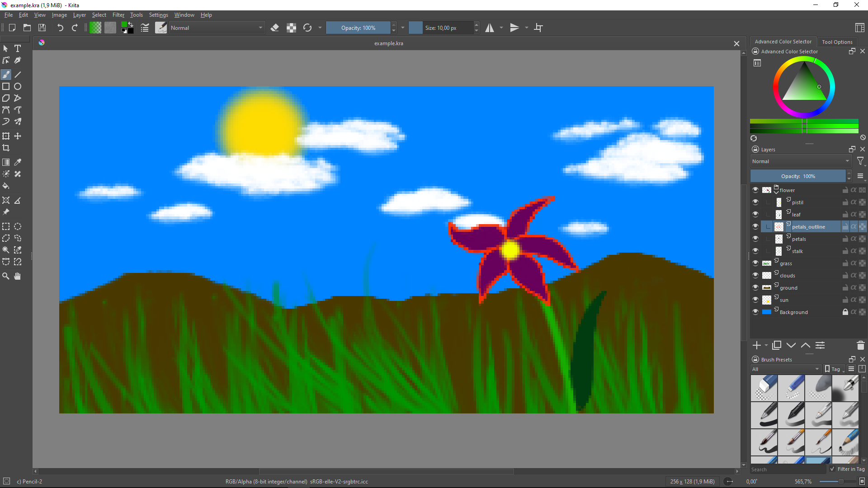Viewport: 868px width, 488px height.
Task: Toggle eraser mode in top toolbar
Action: click(274, 28)
